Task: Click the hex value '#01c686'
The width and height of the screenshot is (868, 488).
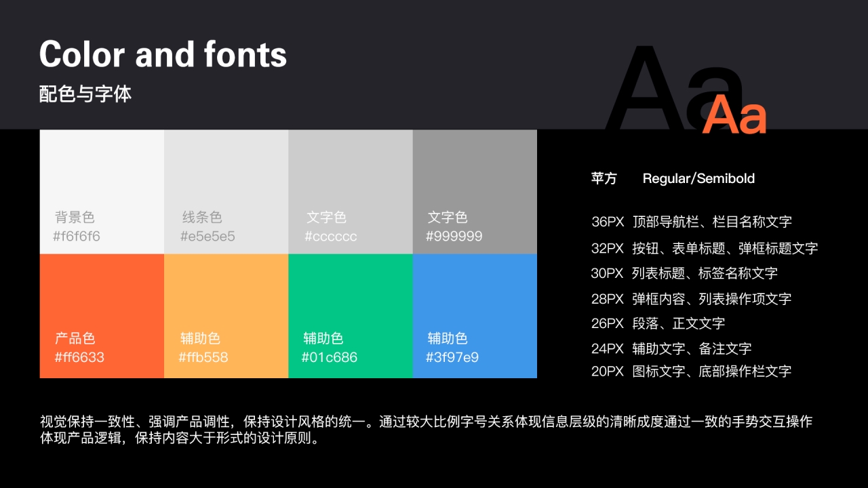Action: 330,357
